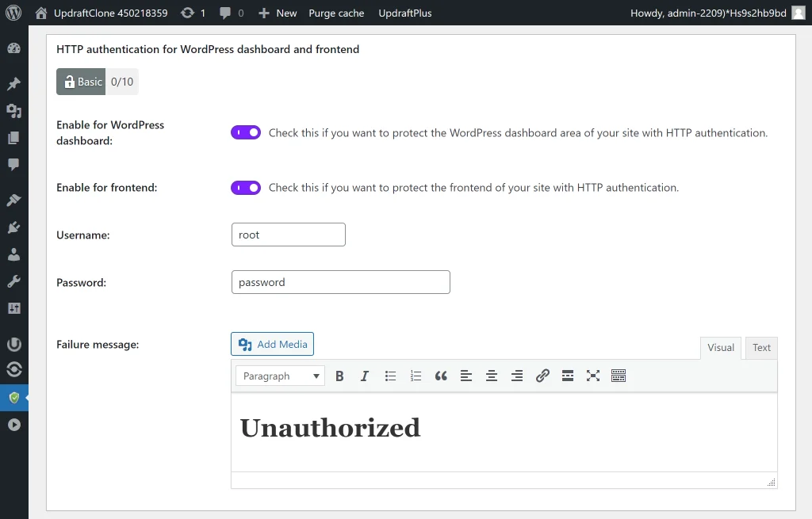This screenshot has height=519, width=812.
Task: Open UpdraftPlus in admin bar
Action: 405,13
